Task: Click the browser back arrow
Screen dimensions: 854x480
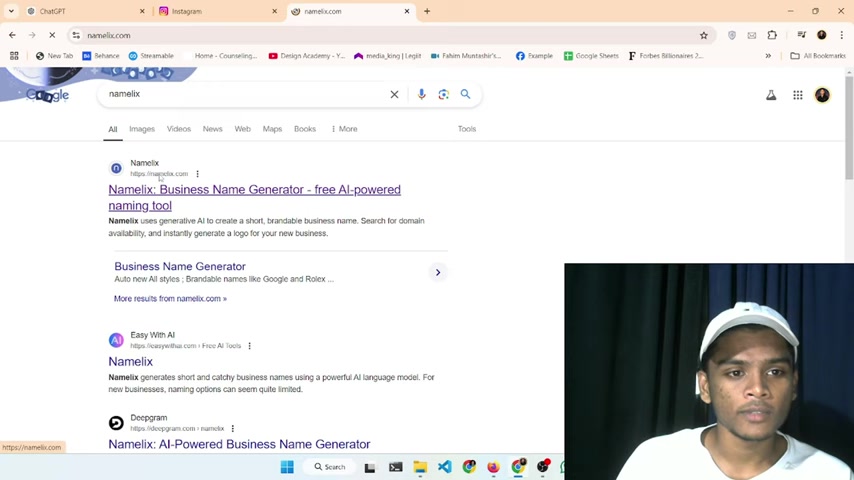Action: [x=12, y=35]
